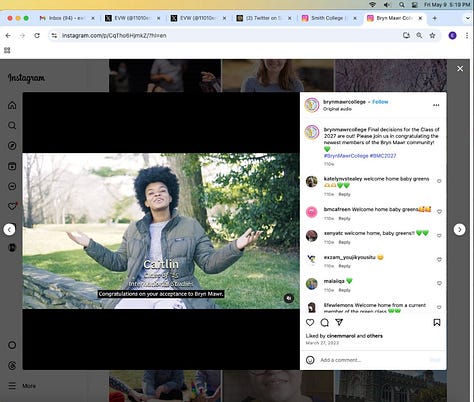
Task: Go back in browser
Action: point(8,35)
